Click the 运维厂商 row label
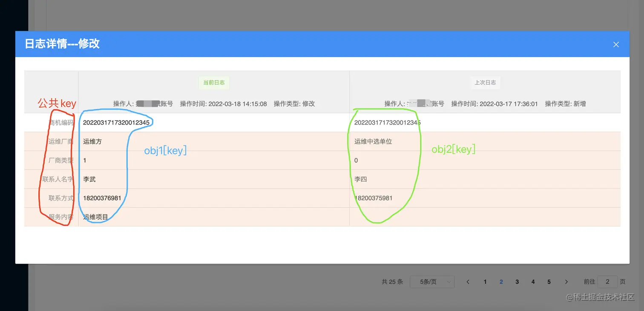This screenshot has width=644, height=311. (61, 141)
